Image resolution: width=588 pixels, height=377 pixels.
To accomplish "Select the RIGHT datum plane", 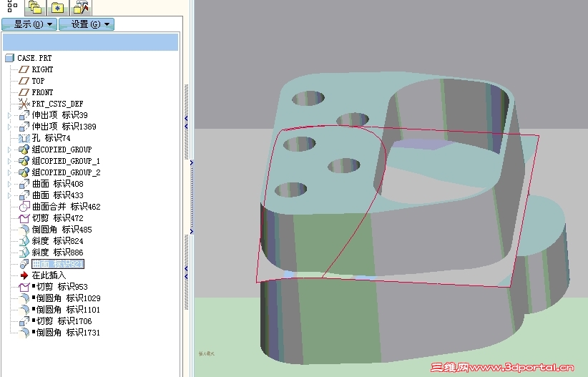I will click(42, 69).
